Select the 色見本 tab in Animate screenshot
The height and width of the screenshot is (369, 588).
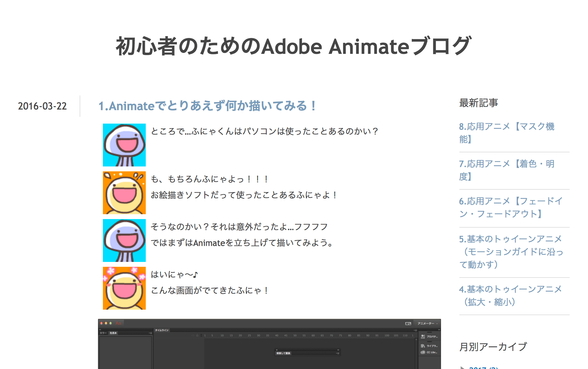coord(113,333)
